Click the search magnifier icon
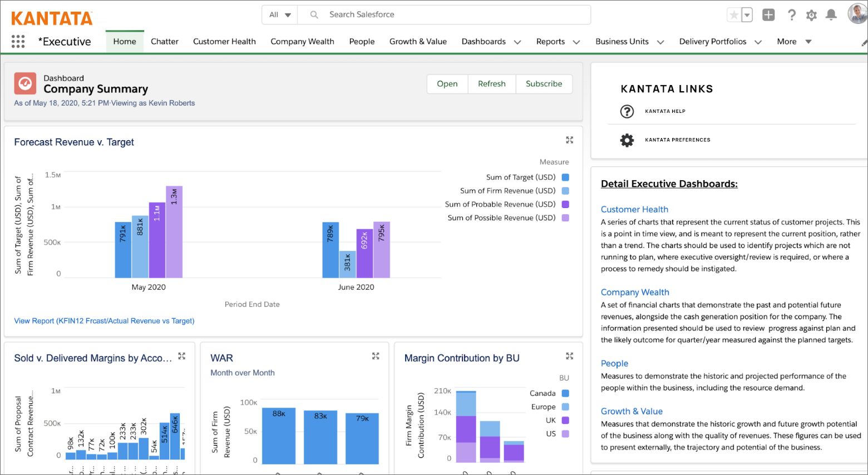Screen dimensions: 868x475 (x=314, y=15)
